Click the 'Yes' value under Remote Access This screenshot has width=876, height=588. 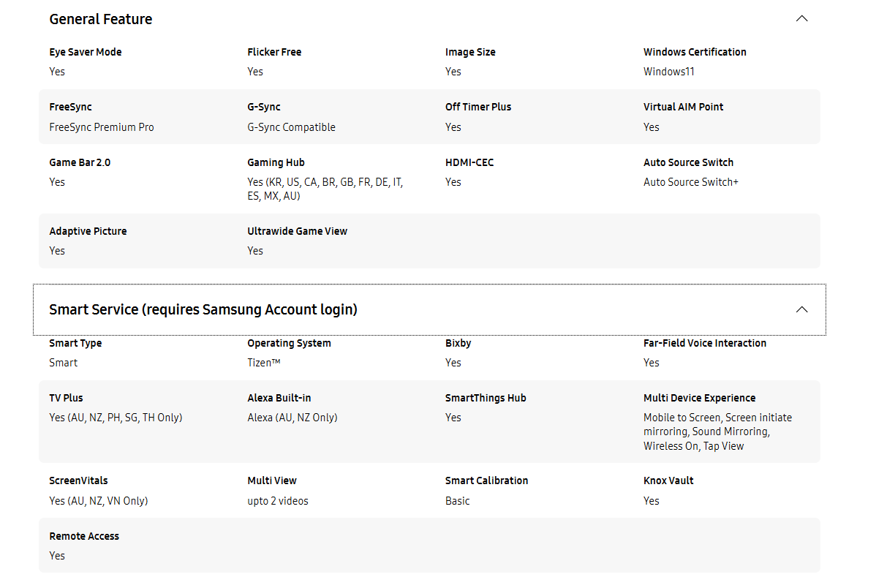pos(57,556)
